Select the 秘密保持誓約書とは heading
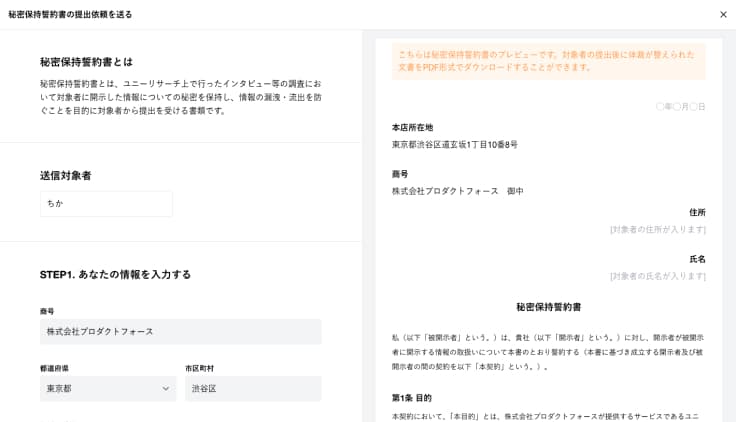This screenshot has height=422, width=736. 86,62
